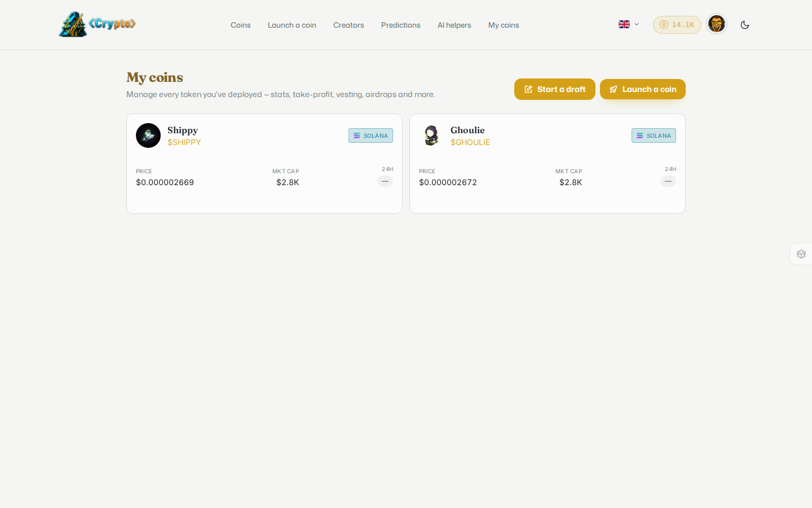Open the Predictions page
This screenshot has width=812, height=508.
[401, 25]
